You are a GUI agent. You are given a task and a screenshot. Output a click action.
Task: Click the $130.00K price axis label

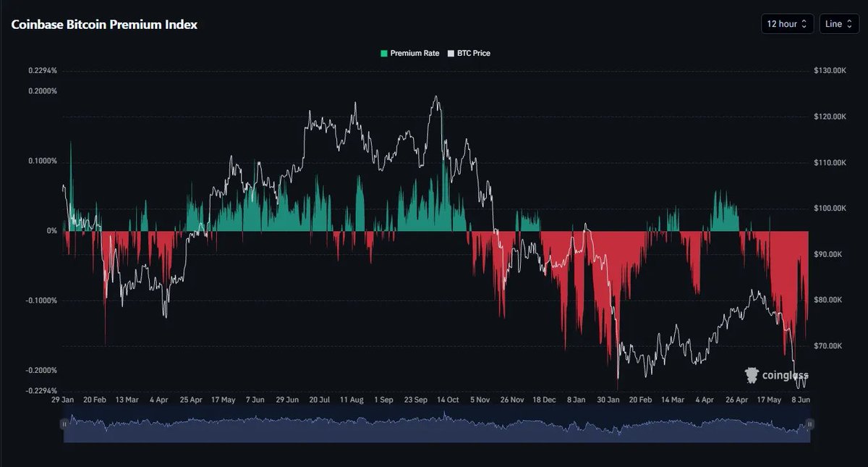[830, 71]
